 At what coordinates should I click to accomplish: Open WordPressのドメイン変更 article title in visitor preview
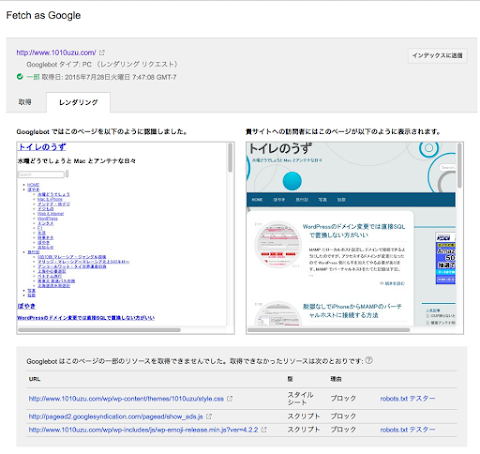point(354,231)
